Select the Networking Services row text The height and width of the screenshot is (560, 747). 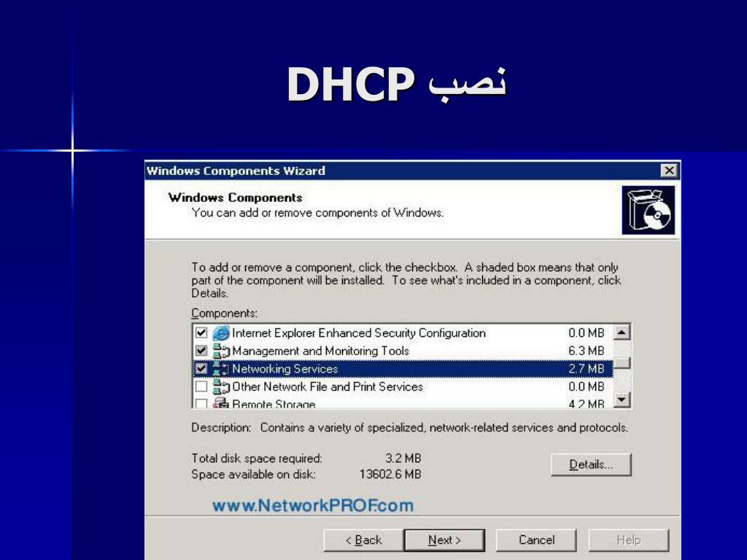point(285,368)
